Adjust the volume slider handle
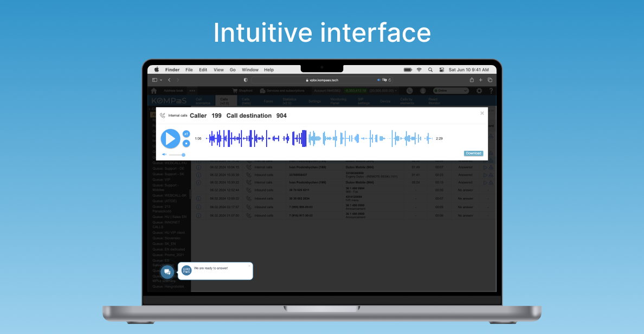The height and width of the screenshot is (334, 644). point(183,155)
